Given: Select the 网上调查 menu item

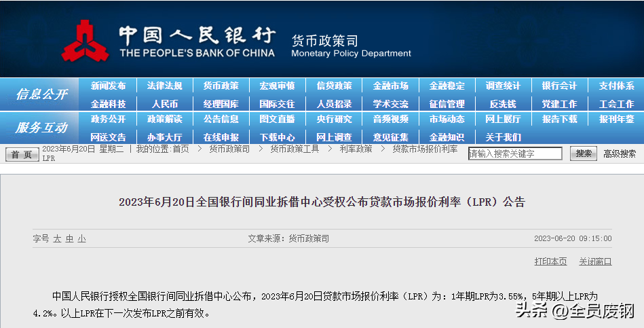Looking at the screenshot, I should (334, 137).
